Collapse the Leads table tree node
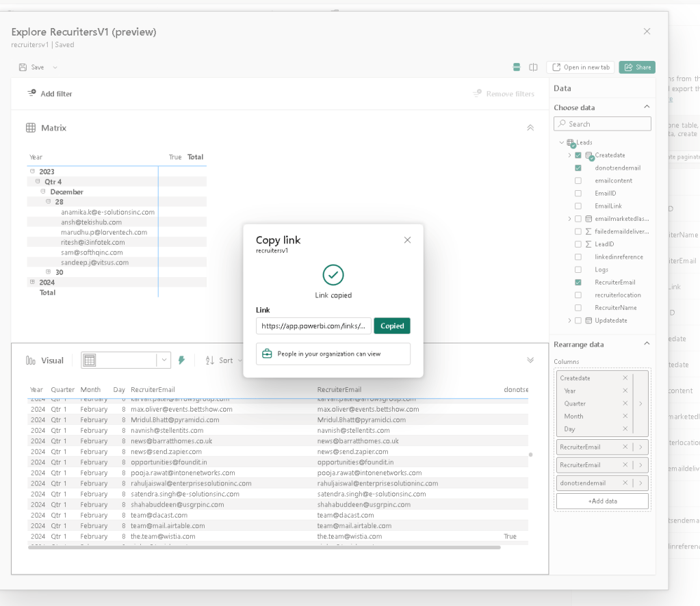 pyautogui.click(x=562, y=142)
